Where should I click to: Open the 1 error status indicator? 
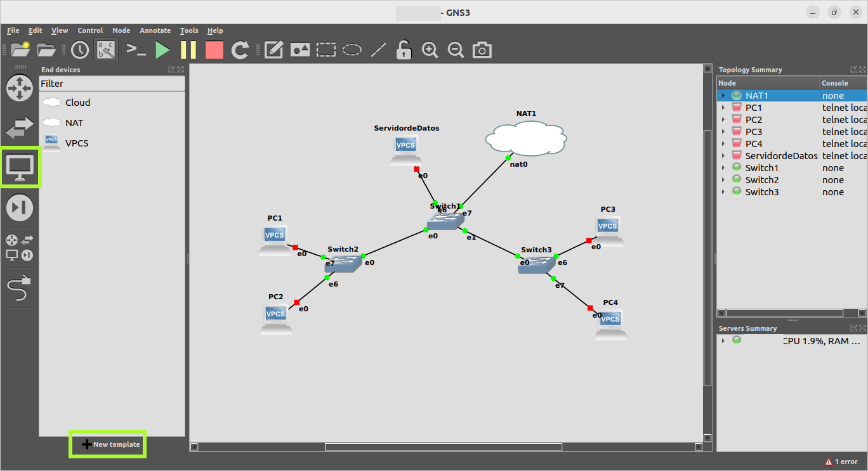(x=841, y=462)
